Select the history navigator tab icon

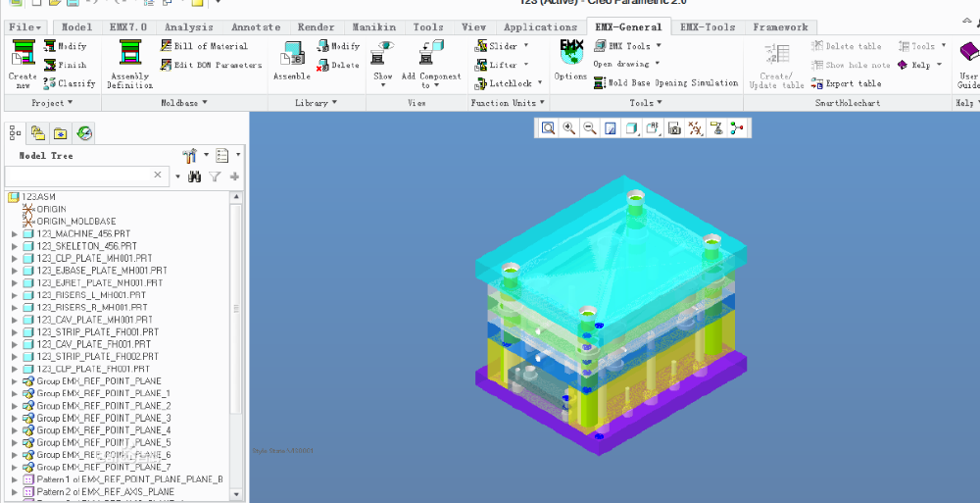83,132
